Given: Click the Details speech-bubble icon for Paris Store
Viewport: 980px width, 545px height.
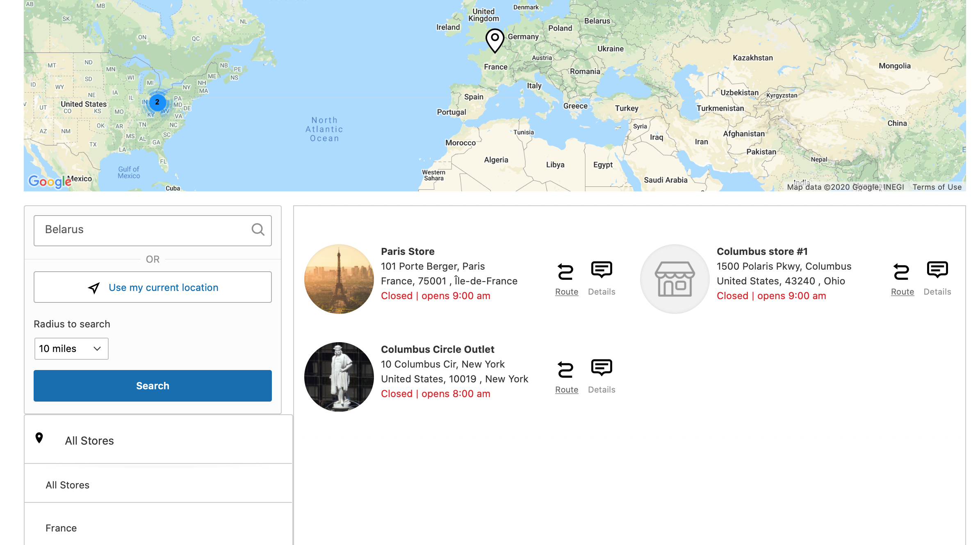Looking at the screenshot, I should point(602,270).
